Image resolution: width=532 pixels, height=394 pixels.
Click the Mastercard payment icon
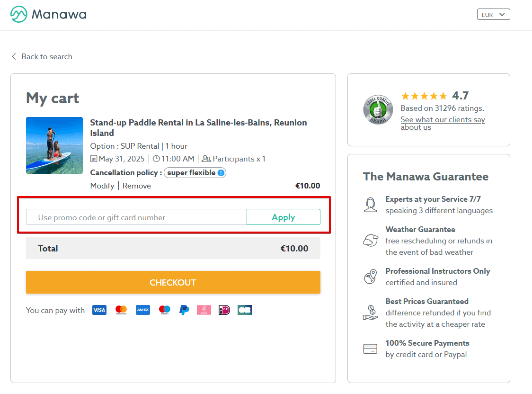tap(121, 310)
